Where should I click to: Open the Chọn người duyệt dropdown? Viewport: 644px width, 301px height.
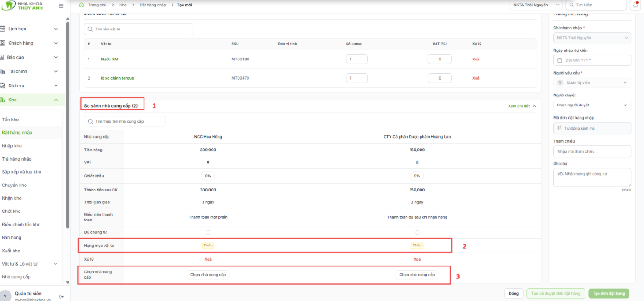[x=592, y=105]
